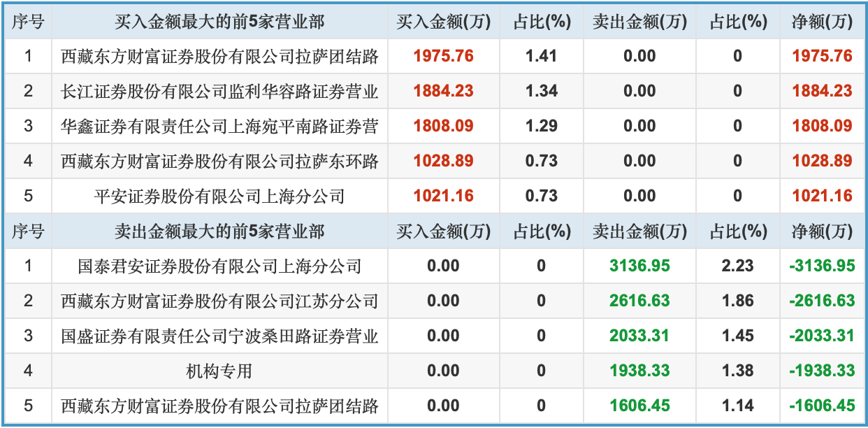This screenshot has width=868, height=428.
Task: Click buy amount 1808.09 in 买入金额 column
Action: [x=443, y=126]
